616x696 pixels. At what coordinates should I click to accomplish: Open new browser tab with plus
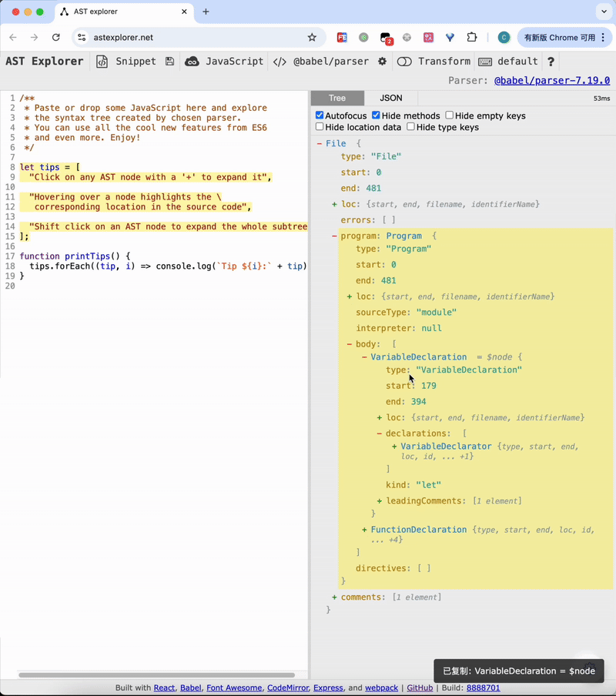pos(206,12)
